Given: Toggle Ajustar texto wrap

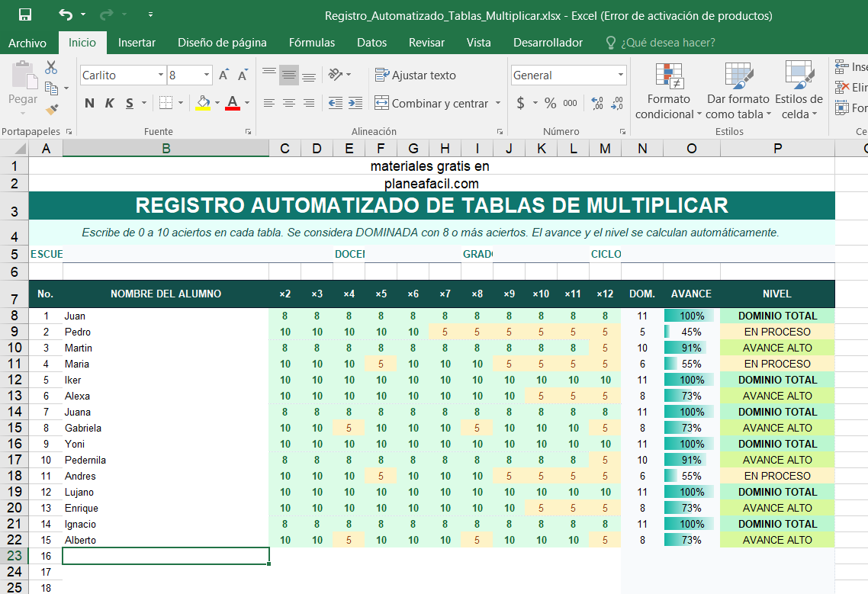Looking at the screenshot, I should (415, 75).
